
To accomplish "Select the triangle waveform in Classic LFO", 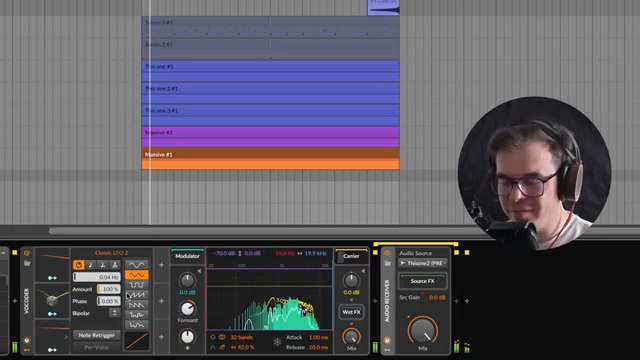I will tap(136, 275).
